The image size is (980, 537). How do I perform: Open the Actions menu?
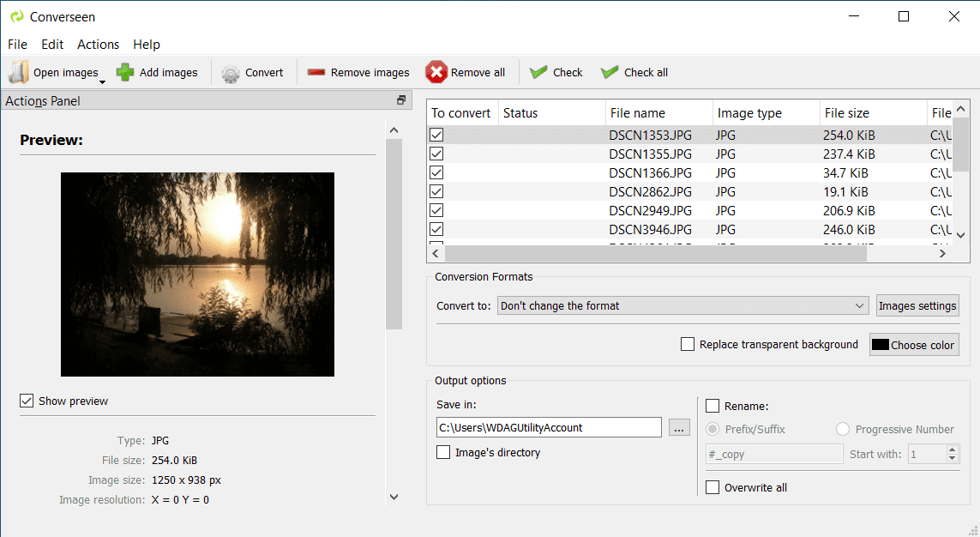pos(98,45)
